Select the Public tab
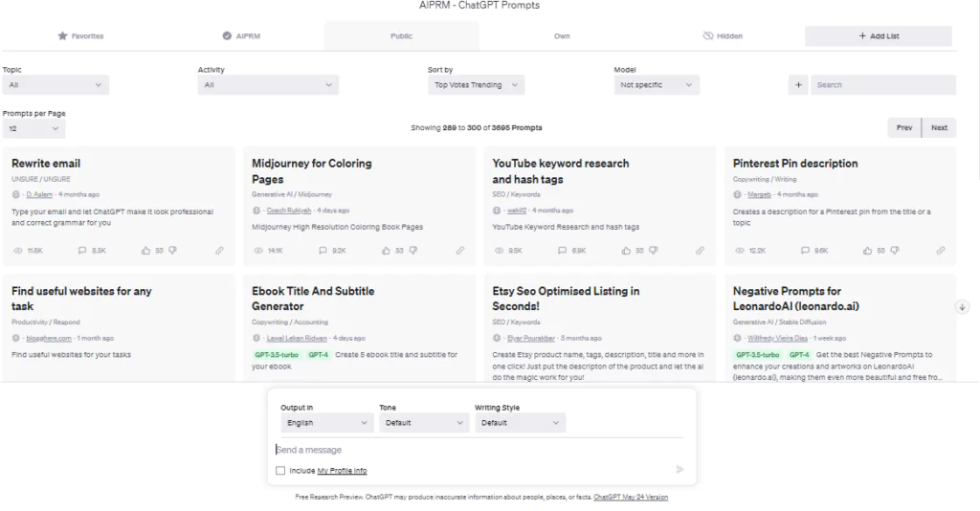The height and width of the screenshot is (511, 980). tap(401, 36)
